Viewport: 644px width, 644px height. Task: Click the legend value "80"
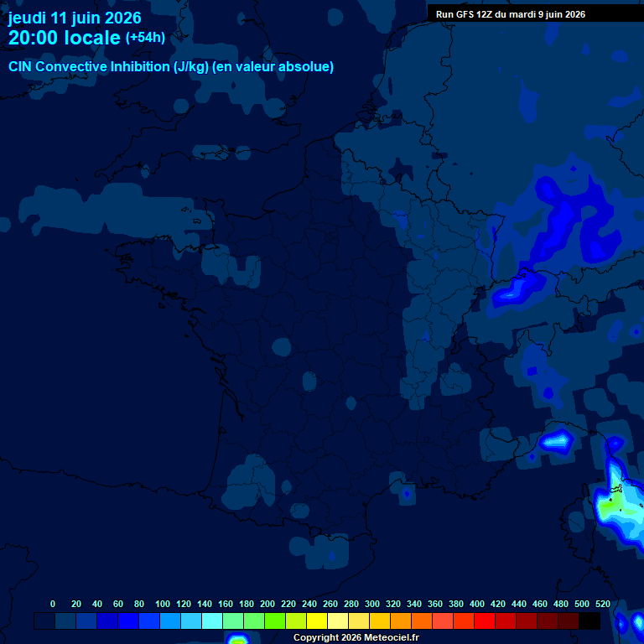tap(139, 604)
